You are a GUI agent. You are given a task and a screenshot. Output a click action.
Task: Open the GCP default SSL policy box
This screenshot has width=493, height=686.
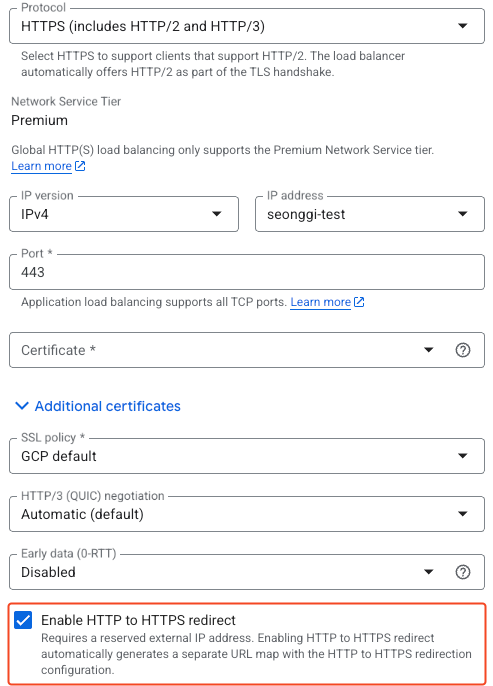point(247,456)
